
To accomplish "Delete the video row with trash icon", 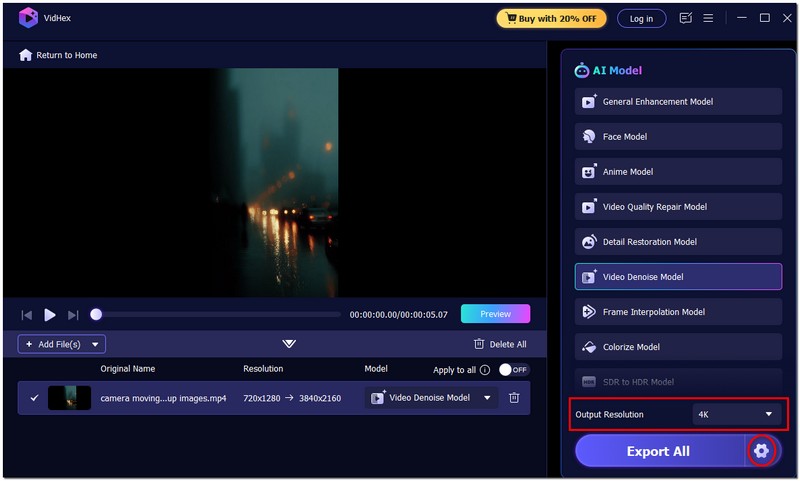I will pos(514,398).
